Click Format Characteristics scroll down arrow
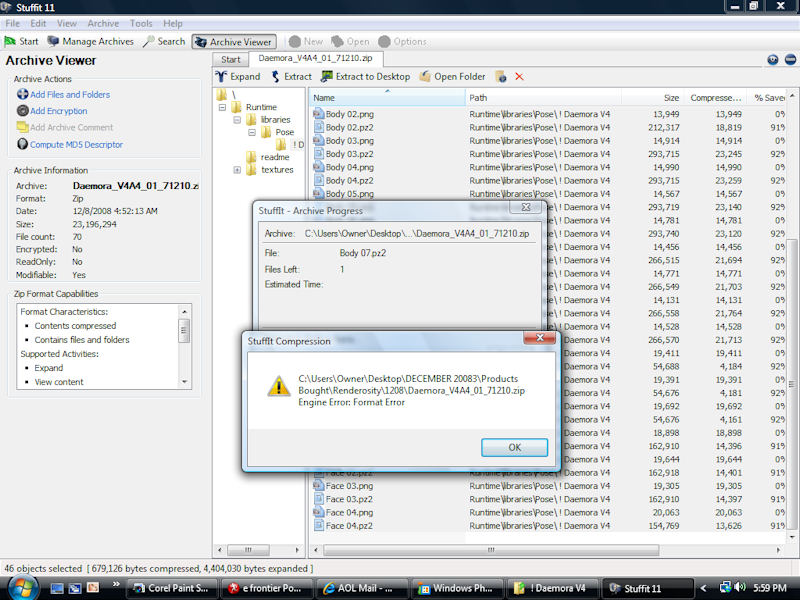 (x=185, y=382)
